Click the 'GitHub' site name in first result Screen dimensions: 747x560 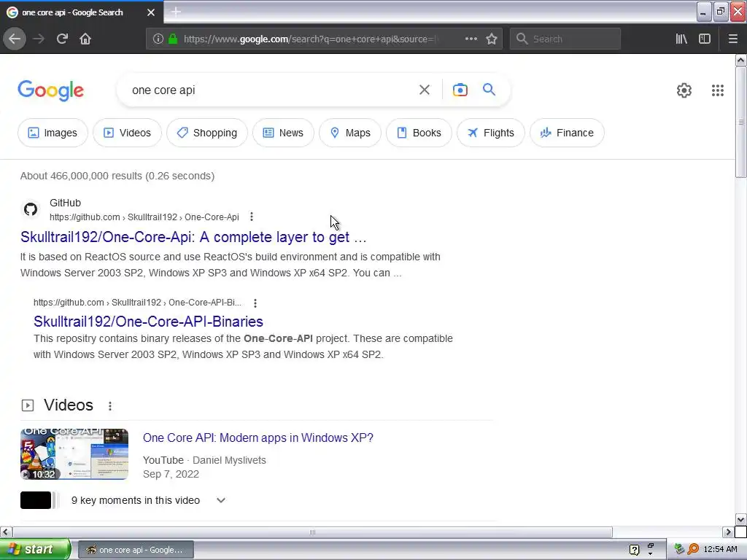[x=65, y=203]
